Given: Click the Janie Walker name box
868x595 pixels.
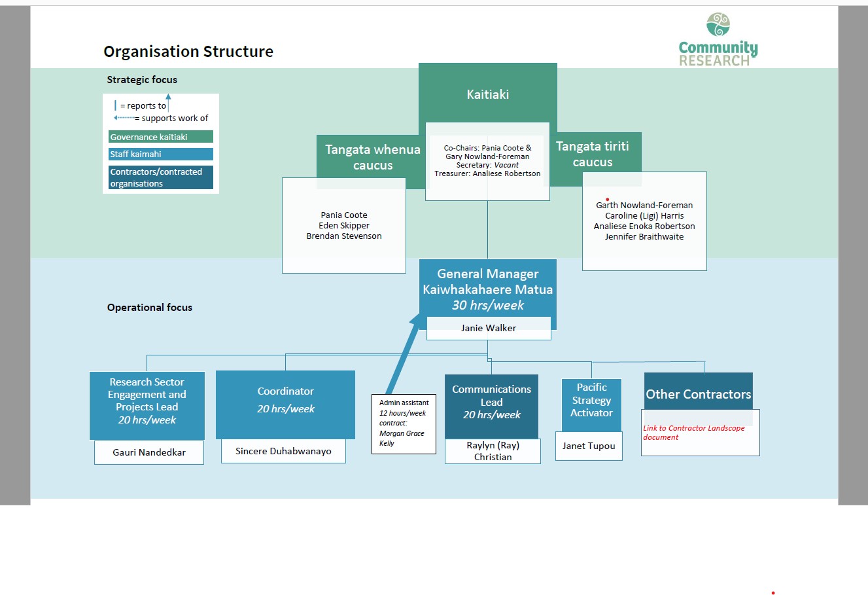Looking at the screenshot, I should pyautogui.click(x=488, y=328).
